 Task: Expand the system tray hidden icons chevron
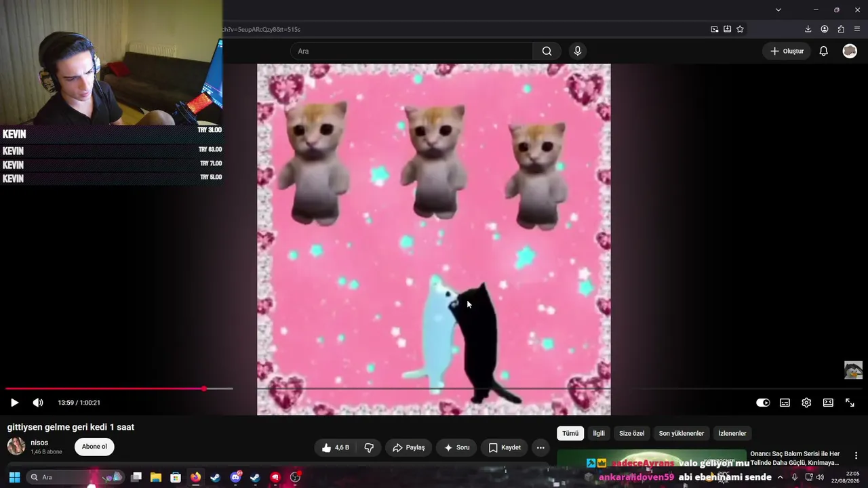pos(780,477)
